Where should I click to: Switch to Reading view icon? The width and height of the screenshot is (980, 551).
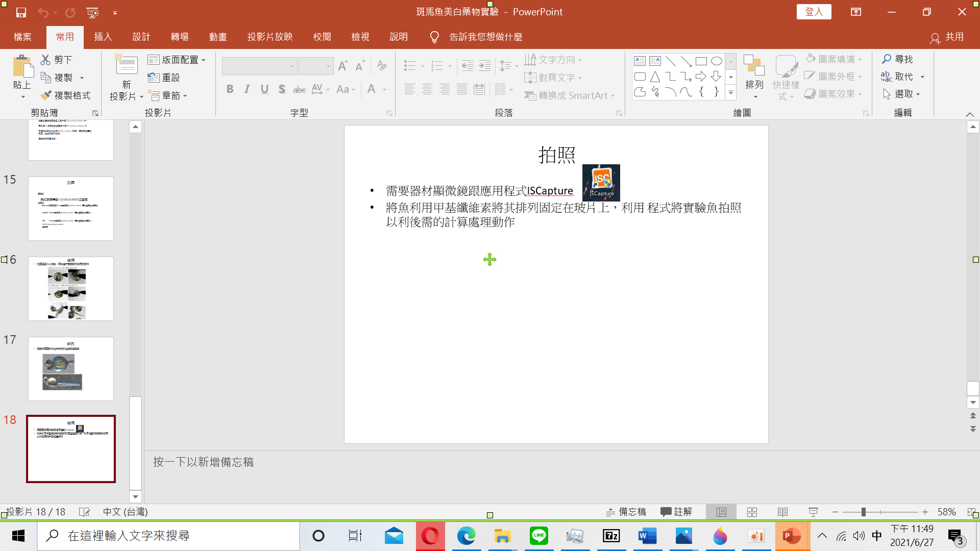coord(782,512)
